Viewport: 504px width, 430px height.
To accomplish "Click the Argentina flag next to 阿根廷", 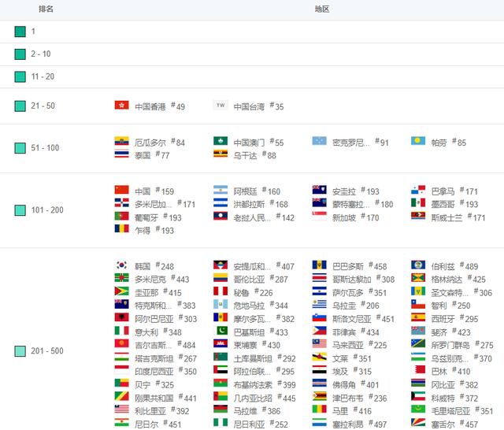I will pos(220,190).
